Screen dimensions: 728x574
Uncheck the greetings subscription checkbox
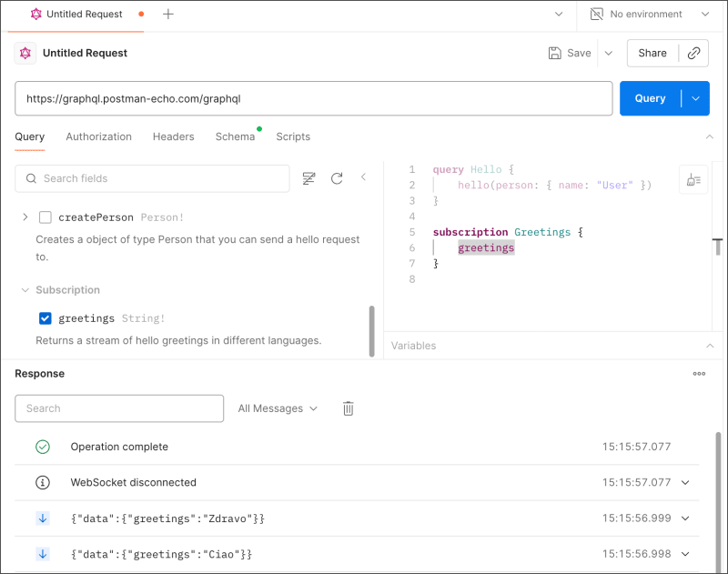pyautogui.click(x=45, y=318)
